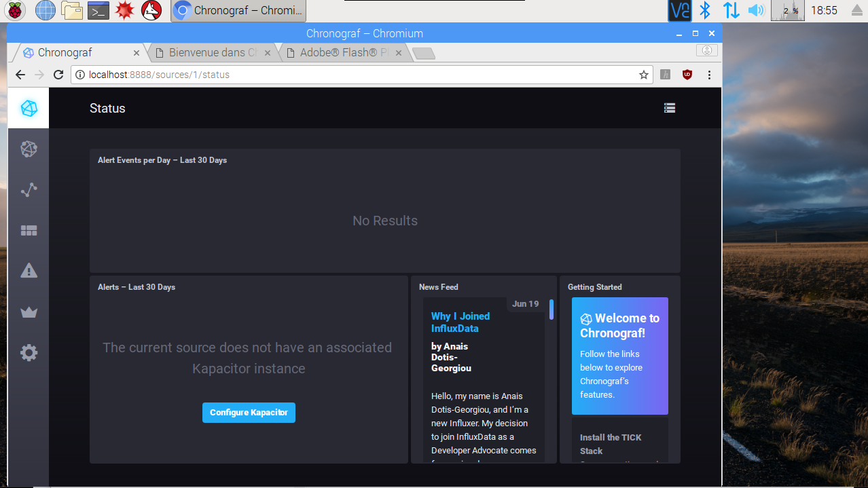Click the News Feed panel title
Image resolution: width=868 pixels, height=488 pixels.
[x=439, y=287]
